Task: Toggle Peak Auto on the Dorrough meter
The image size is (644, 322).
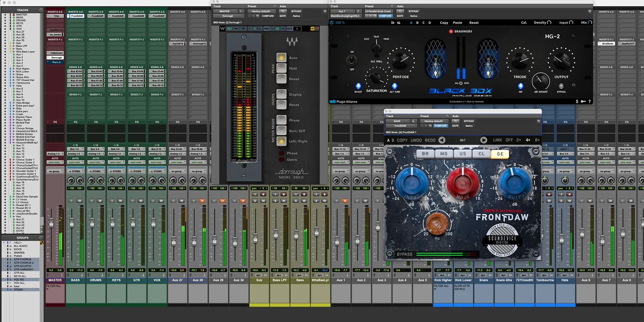Action: coord(281,58)
